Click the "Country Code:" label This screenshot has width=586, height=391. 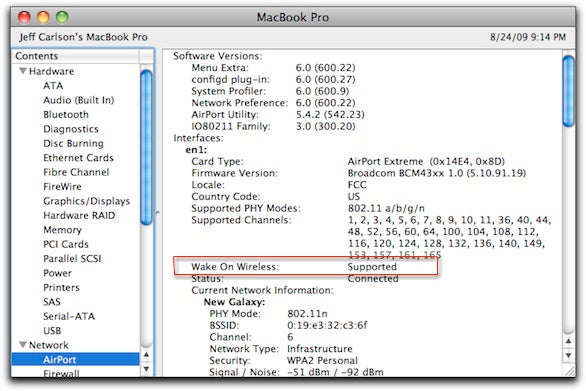226,197
